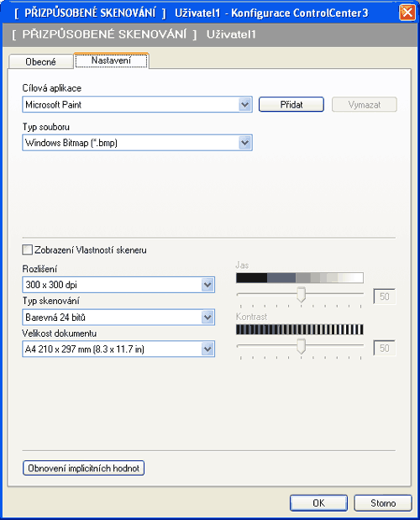The image size is (420, 520).
Task: Click the Jas value field showing 50
Action: click(x=384, y=297)
